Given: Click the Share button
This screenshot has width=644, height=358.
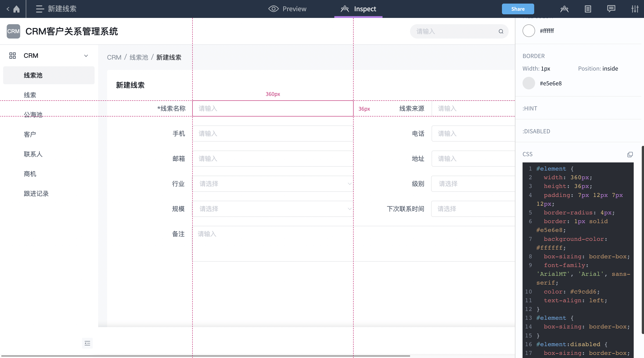Looking at the screenshot, I should (518, 9).
